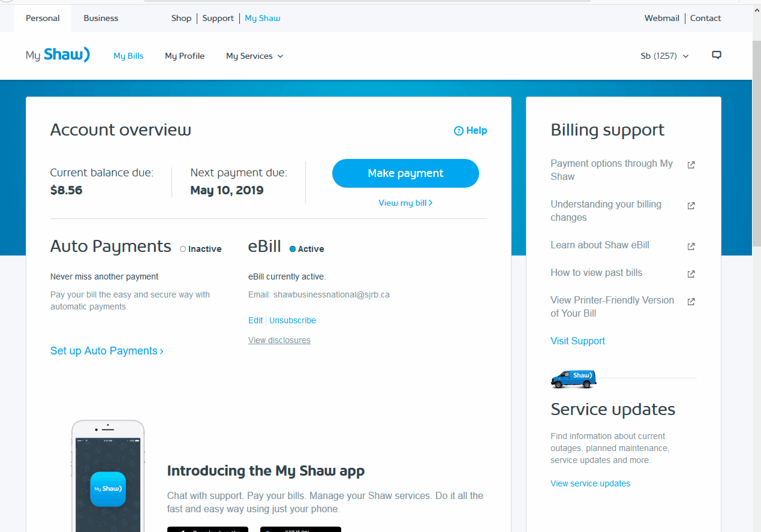Open the My Services dropdown
The width and height of the screenshot is (761, 532).
click(x=254, y=56)
